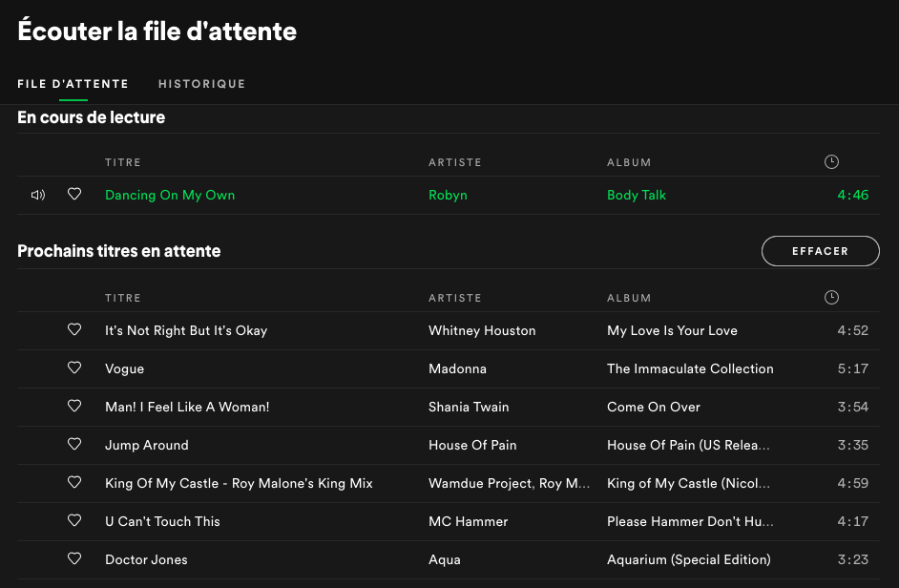Open The Immaculate Collection album
Screen dimensions: 899x588
[690, 368]
